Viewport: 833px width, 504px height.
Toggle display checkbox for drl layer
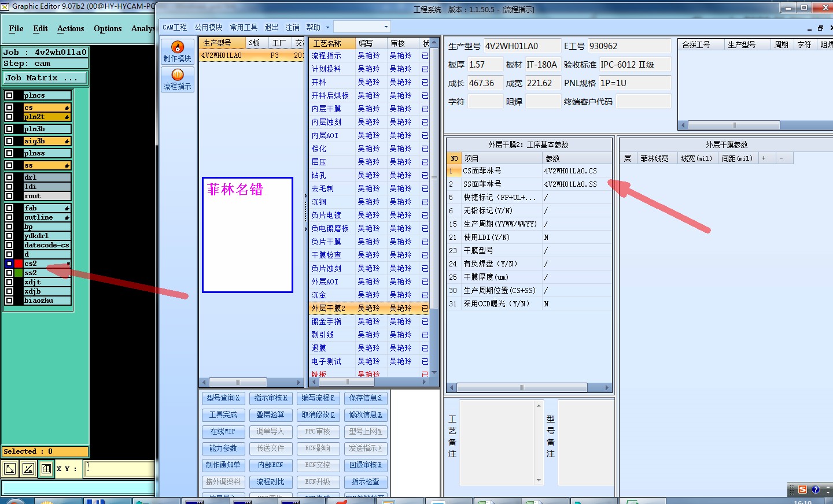[x=9, y=177]
